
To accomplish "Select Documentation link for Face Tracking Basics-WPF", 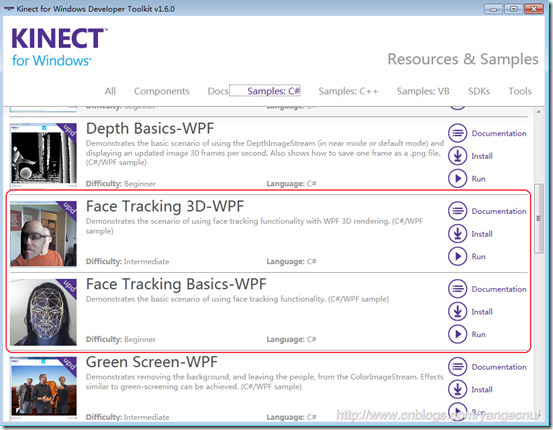I will 499,289.
